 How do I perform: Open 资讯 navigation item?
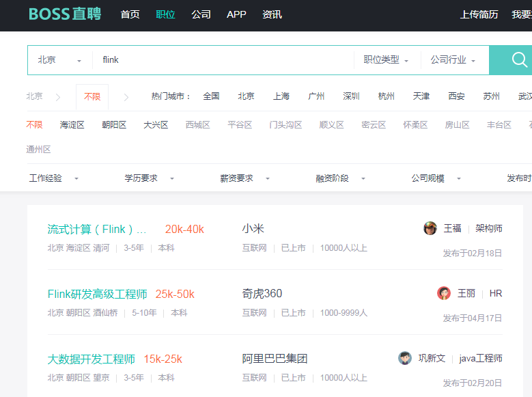click(x=272, y=14)
